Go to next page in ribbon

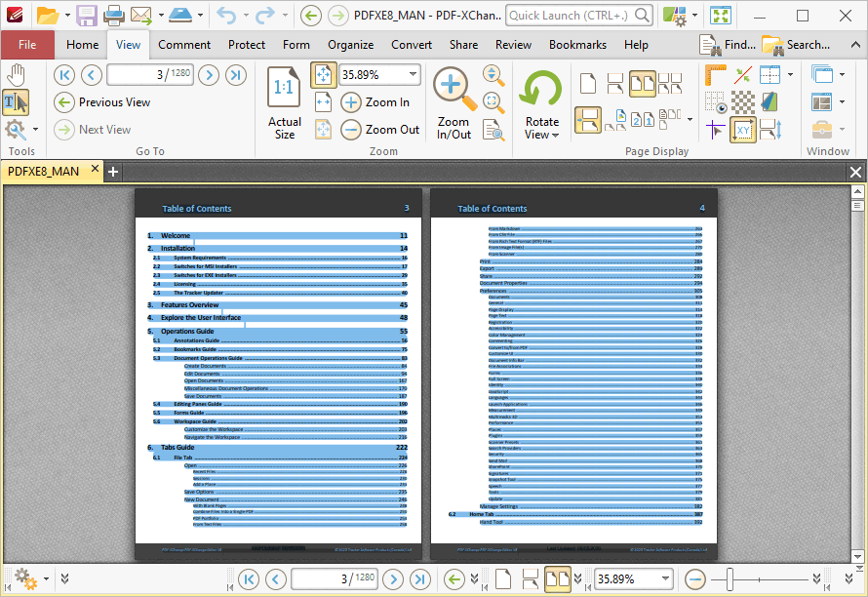pos(209,75)
